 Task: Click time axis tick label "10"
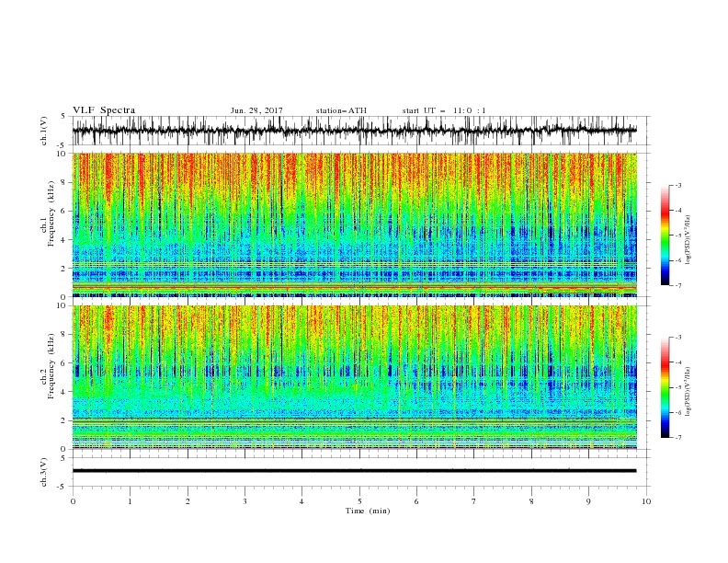[646, 501]
